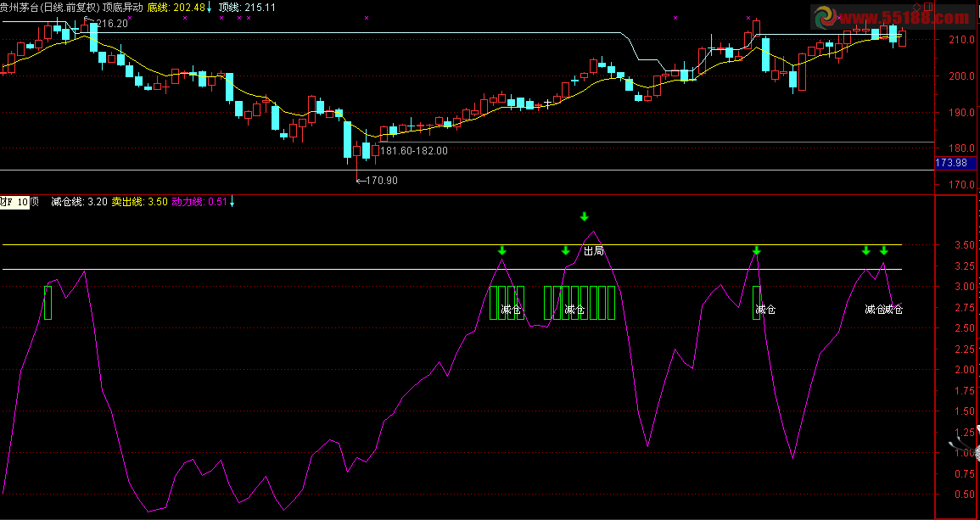Click the cyan arrow after 底线 202.48
The image size is (980, 520).
pos(210,8)
